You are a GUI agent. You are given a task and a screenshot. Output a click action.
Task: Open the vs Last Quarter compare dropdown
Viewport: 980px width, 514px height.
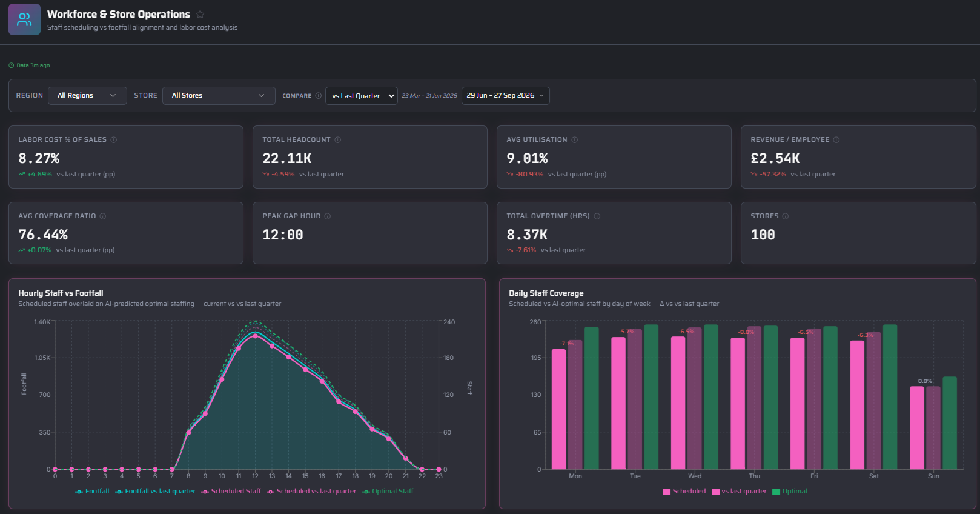coord(362,96)
